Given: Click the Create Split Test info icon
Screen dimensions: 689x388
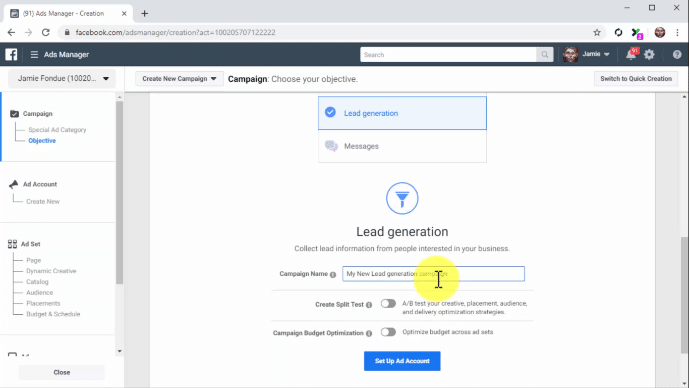Looking at the screenshot, I should point(369,305).
